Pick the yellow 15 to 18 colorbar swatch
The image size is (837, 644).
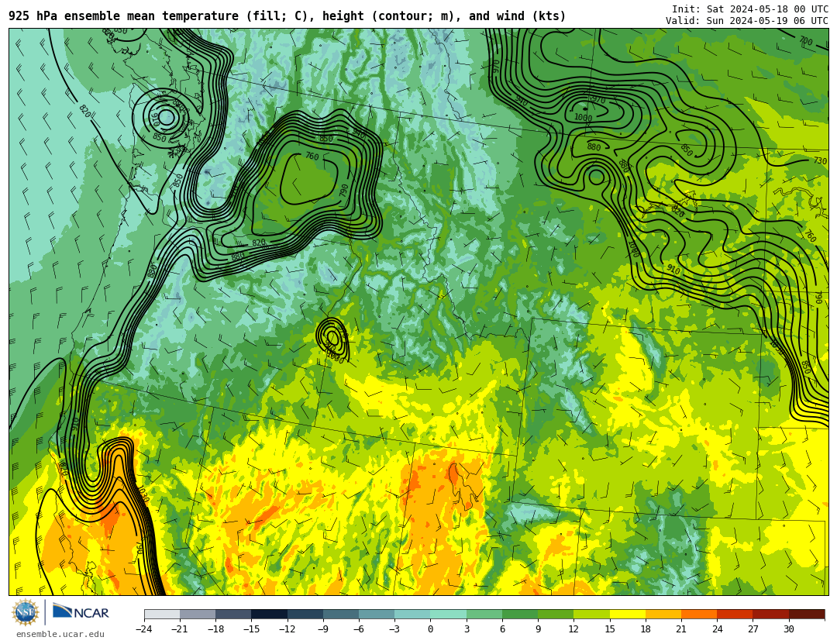pos(627,614)
